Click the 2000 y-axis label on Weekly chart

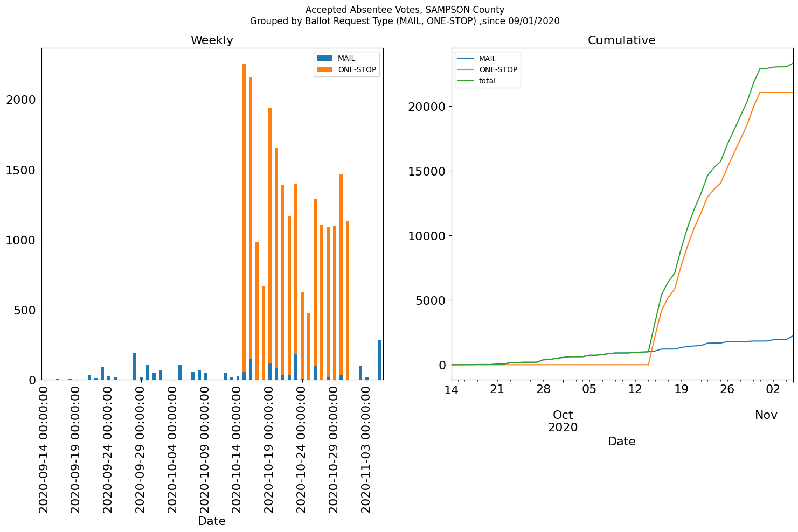pyautogui.click(x=21, y=100)
